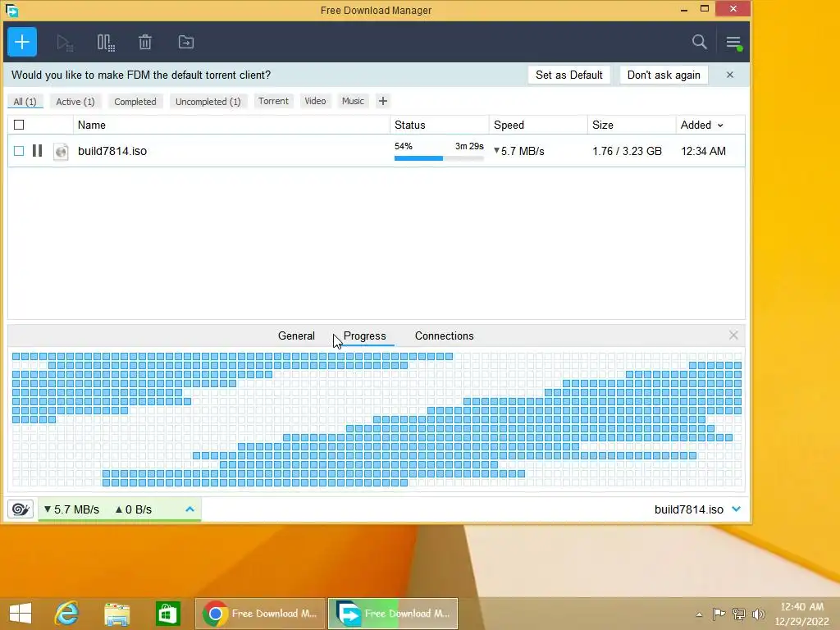Click the upload speed 0 B/s indicator
Screen dimensions: 840x630
point(134,509)
